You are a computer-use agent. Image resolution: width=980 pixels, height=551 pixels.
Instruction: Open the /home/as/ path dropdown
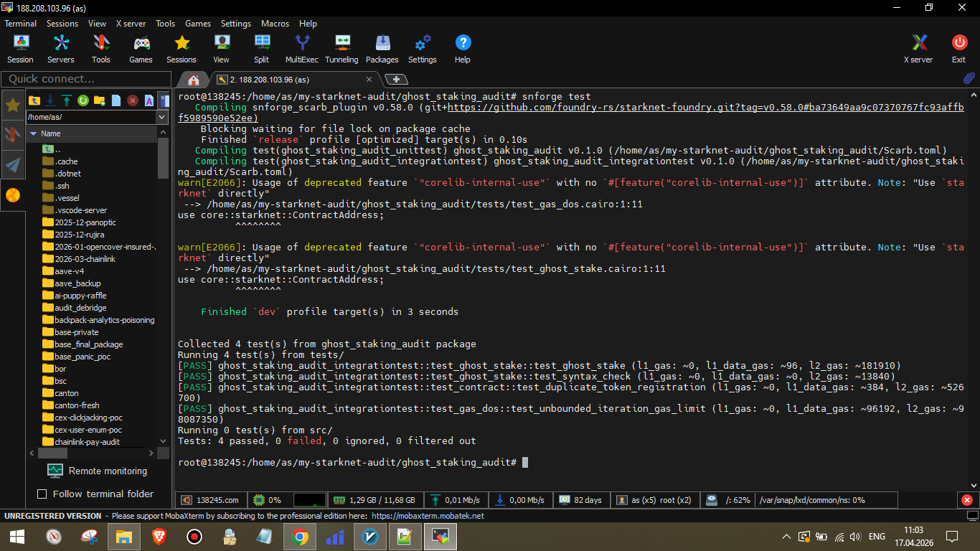[x=161, y=117]
